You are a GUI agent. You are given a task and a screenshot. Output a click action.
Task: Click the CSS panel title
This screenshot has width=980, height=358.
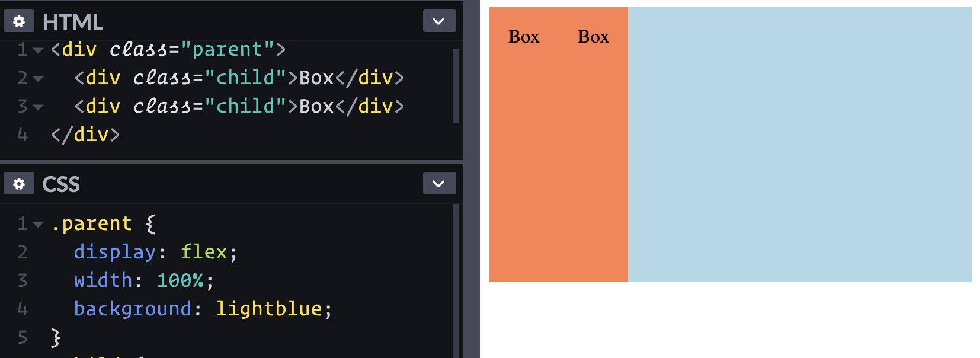pyautogui.click(x=61, y=184)
